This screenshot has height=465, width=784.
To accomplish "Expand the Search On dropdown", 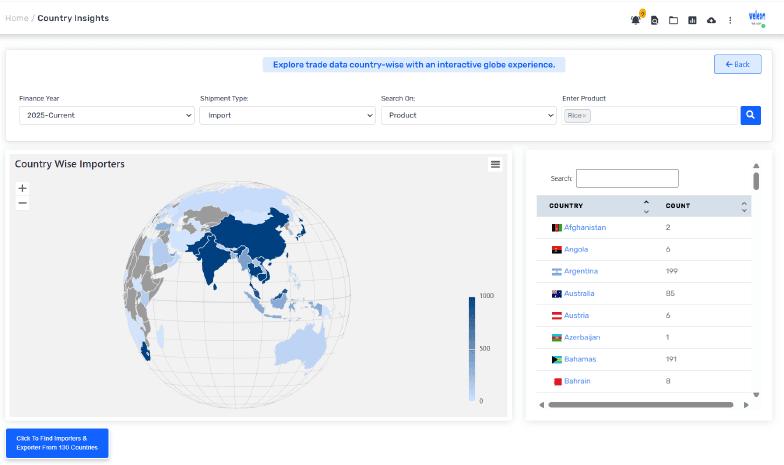I will point(468,115).
